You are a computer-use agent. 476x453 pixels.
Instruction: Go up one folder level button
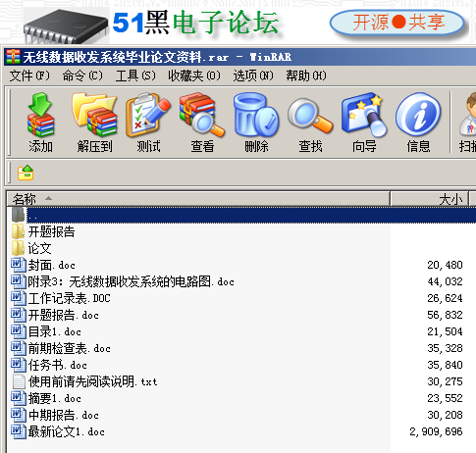[x=26, y=173]
